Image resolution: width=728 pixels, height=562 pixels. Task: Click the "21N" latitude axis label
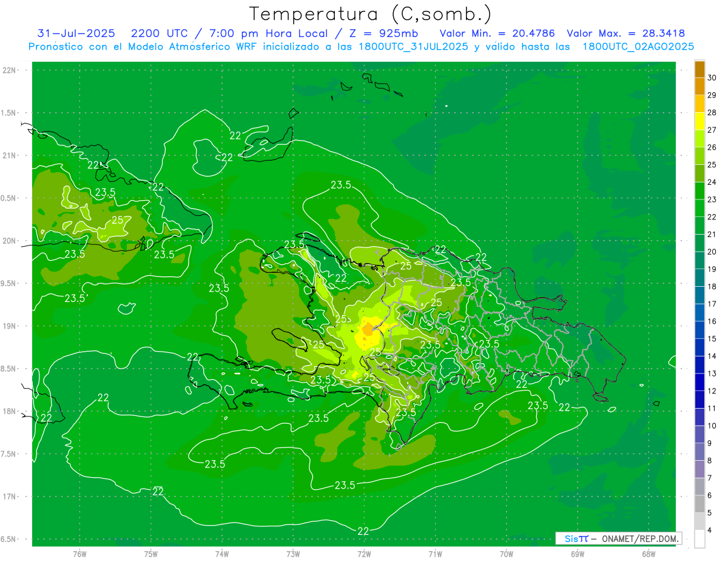(10, 155)
